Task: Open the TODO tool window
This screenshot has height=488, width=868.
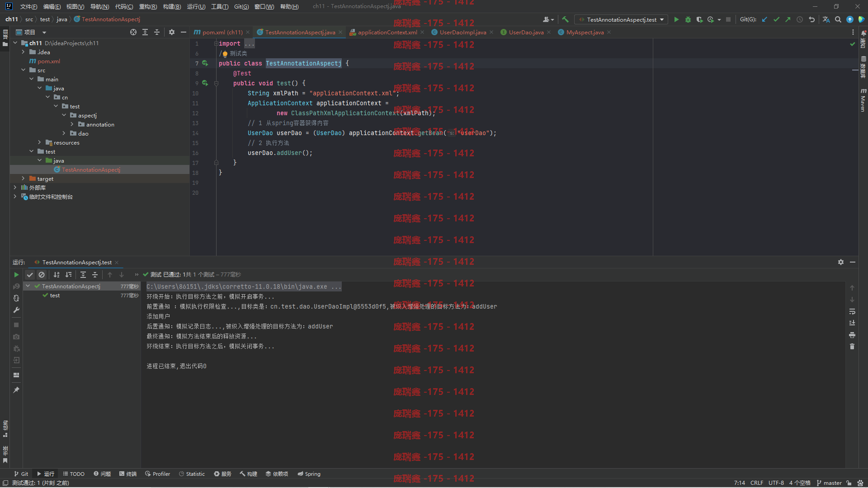Action: tap(74, 474)
